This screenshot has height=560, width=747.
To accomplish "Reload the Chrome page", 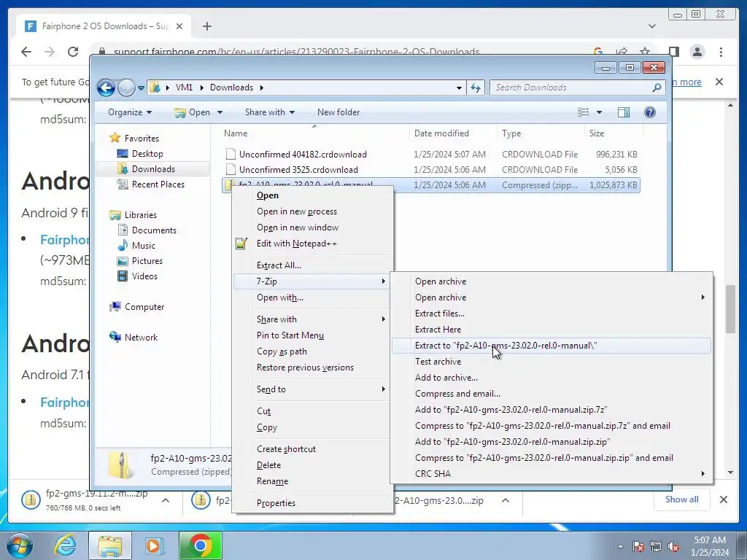I will coord(73,52).
